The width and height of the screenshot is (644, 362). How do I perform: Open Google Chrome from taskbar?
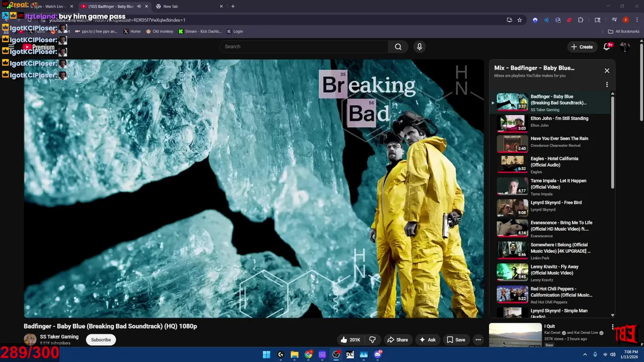pos(308,354)
